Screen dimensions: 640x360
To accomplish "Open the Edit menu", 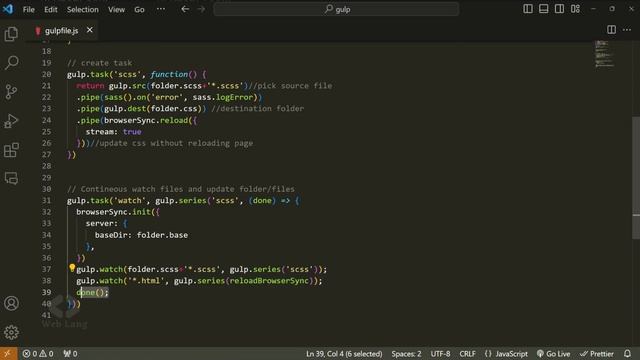I will [x=51, y=9].
